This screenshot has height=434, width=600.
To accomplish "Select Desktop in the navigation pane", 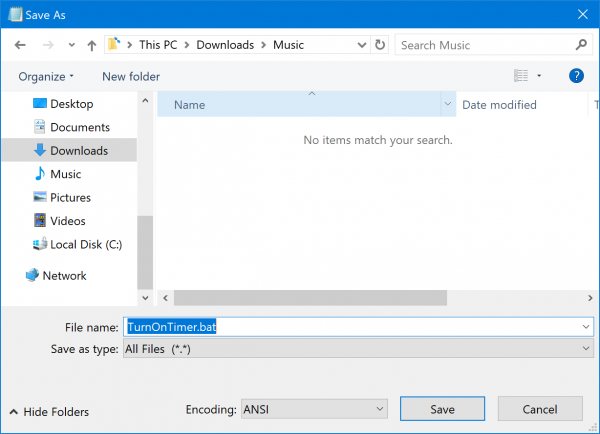I will point(71,104).
